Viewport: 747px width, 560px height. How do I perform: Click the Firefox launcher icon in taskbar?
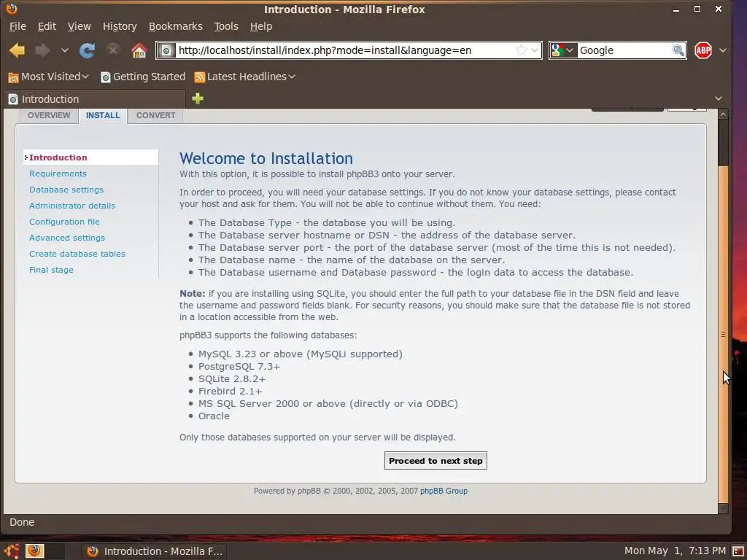[34, 551]
